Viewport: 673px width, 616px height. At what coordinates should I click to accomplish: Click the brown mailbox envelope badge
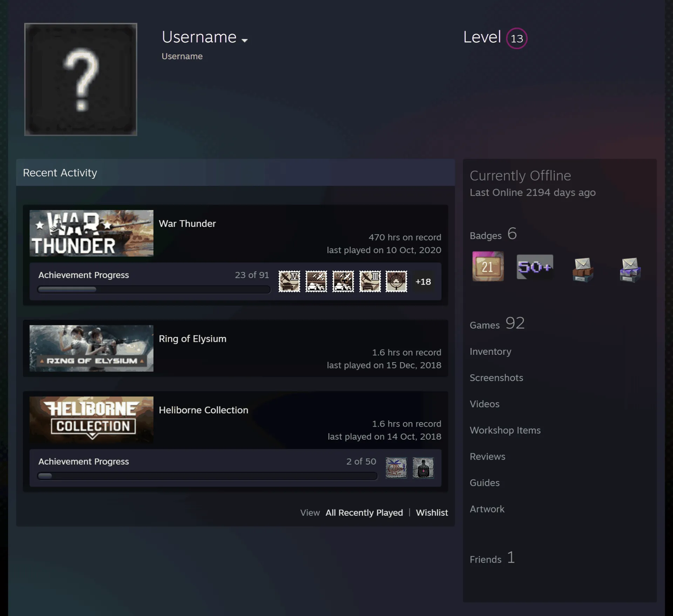583,270
